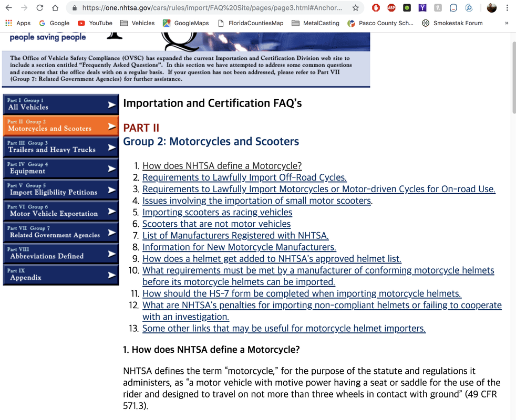
Task: Open the Smokestak Forum bookmark
Action: click(x=452, y=23)
